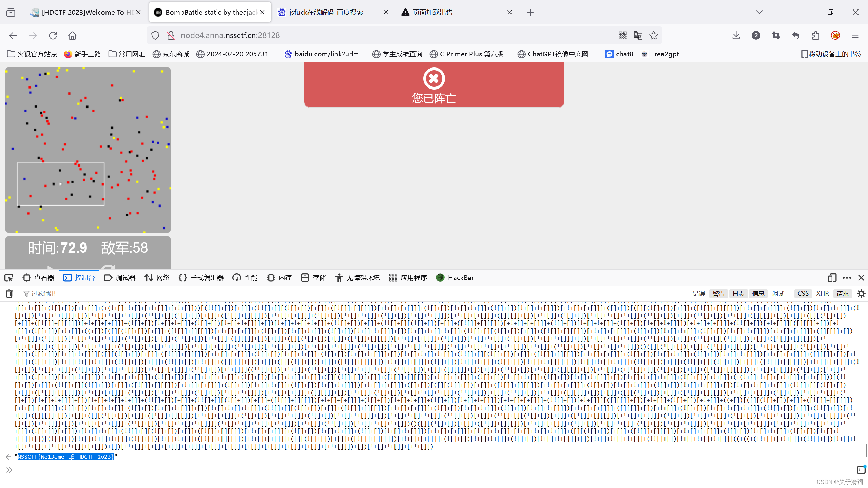Open the 学生成绩查询 bookmark
The width and height of the screenshot is (868, 488).
tap(397, 54)
